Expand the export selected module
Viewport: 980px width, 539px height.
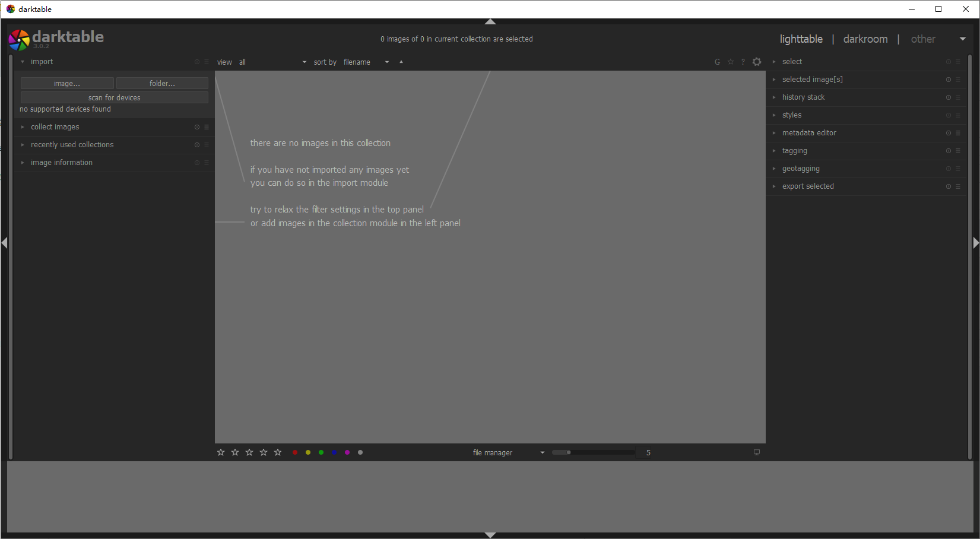[807, 186]
